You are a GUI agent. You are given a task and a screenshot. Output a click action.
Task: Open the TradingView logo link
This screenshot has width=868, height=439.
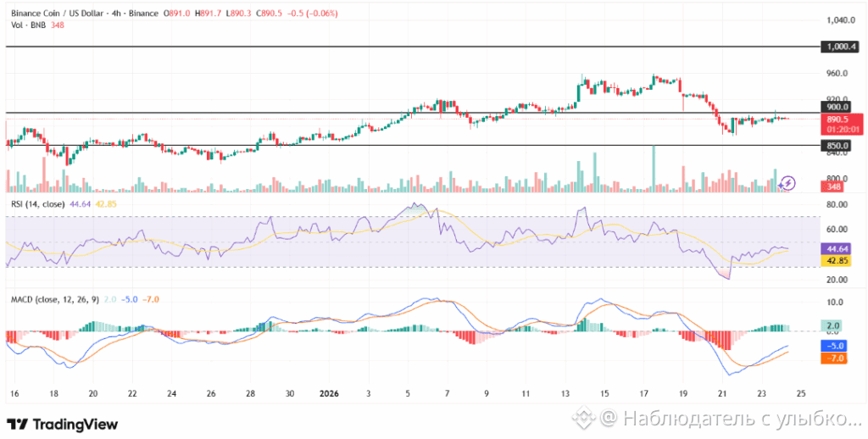pos(62,425)
